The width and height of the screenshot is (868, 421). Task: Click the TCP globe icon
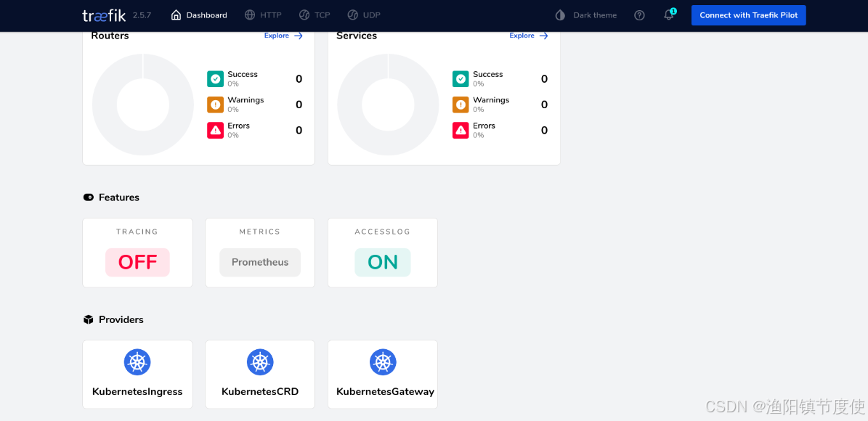pos(304,15)
